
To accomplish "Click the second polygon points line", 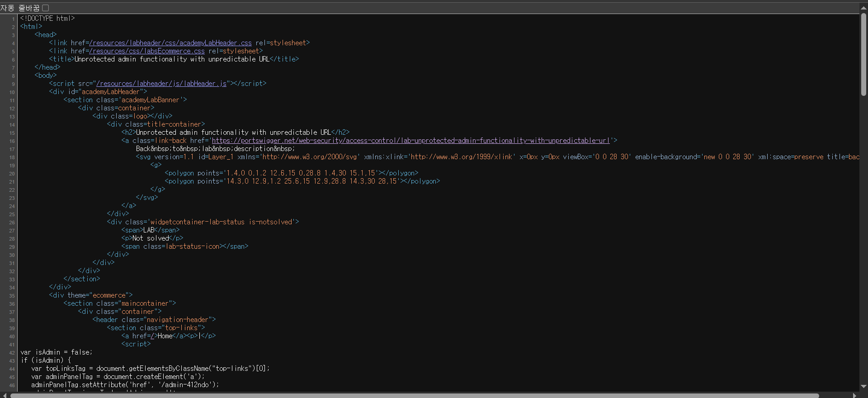I will (302, 181).
